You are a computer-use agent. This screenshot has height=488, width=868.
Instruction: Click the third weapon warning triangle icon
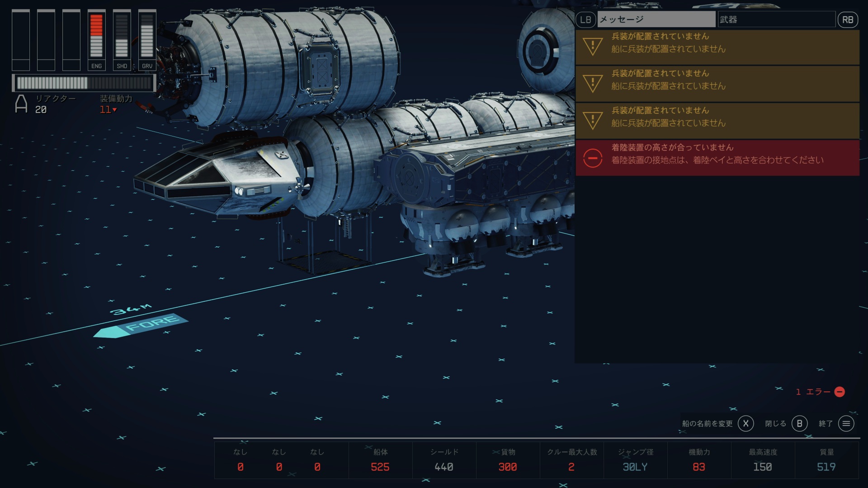(x=593, y=120)
